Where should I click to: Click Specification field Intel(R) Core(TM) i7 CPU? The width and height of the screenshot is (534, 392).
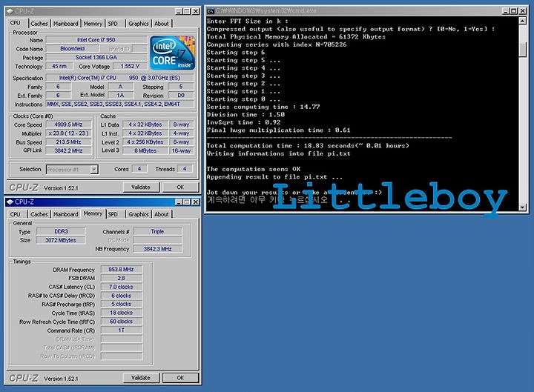click(120, 78)
